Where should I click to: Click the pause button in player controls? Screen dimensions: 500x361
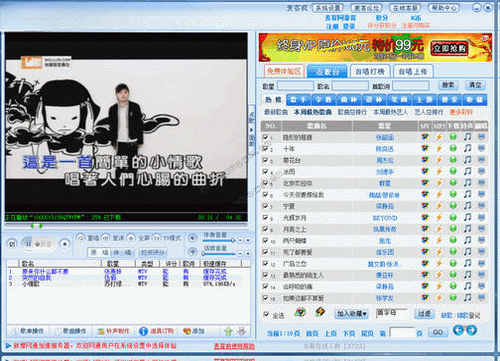29,244
